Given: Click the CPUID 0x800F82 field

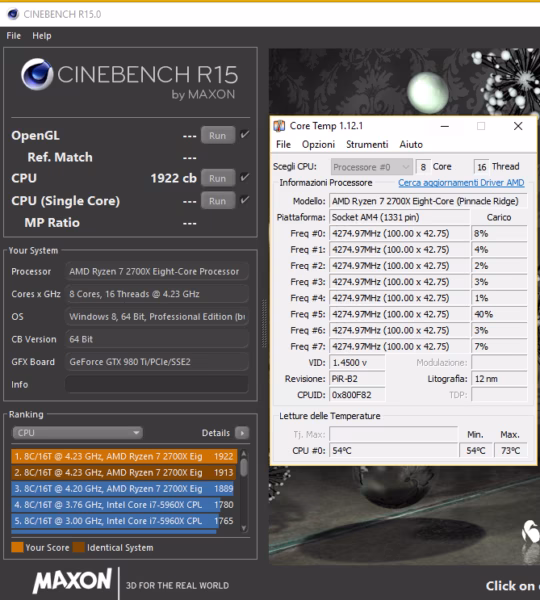Looking at the screenshot, I should (x=357, y=395).
